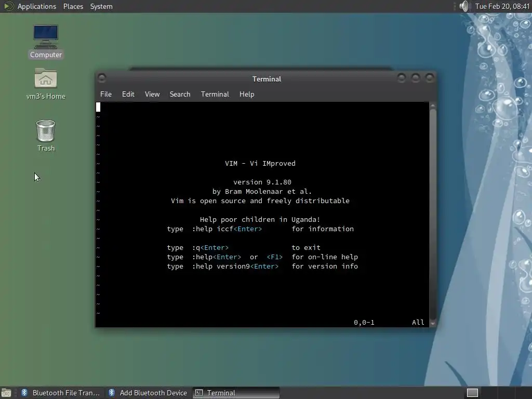Image resolution: width=532 pixels, height=399 pixels.
Task: Open the Terminal View menu
Action: pyautogui.click(x=152, y=95)
